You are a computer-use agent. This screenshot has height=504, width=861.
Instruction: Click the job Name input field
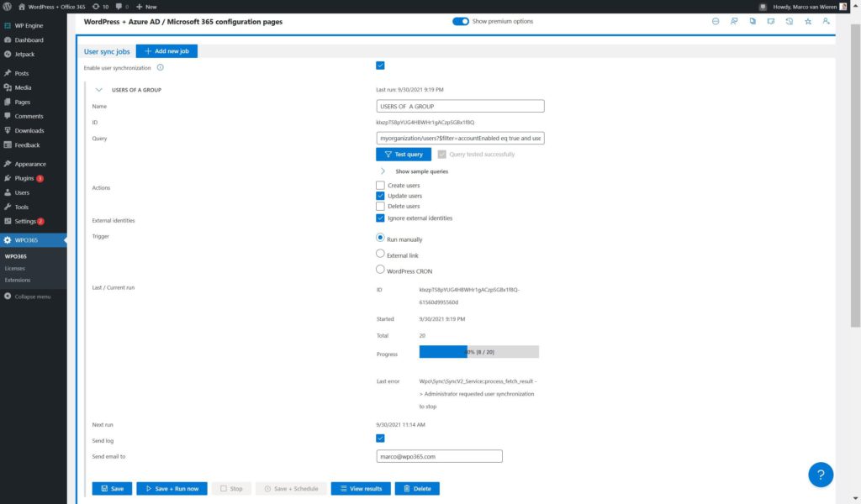460,106
